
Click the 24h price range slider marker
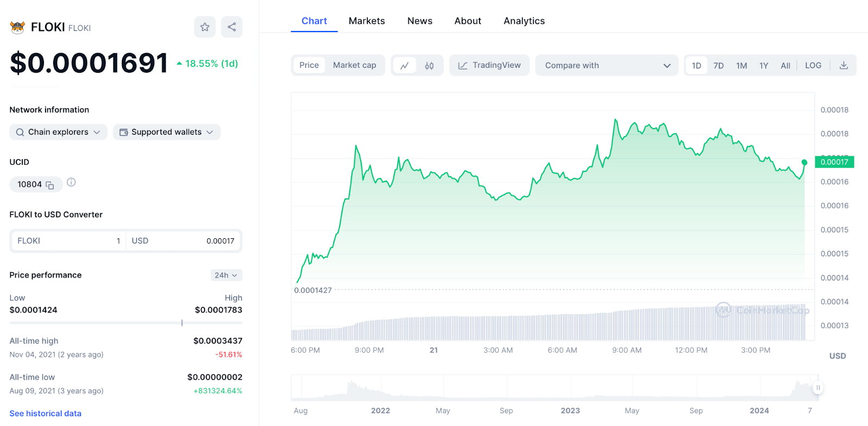tap(182, 323)
